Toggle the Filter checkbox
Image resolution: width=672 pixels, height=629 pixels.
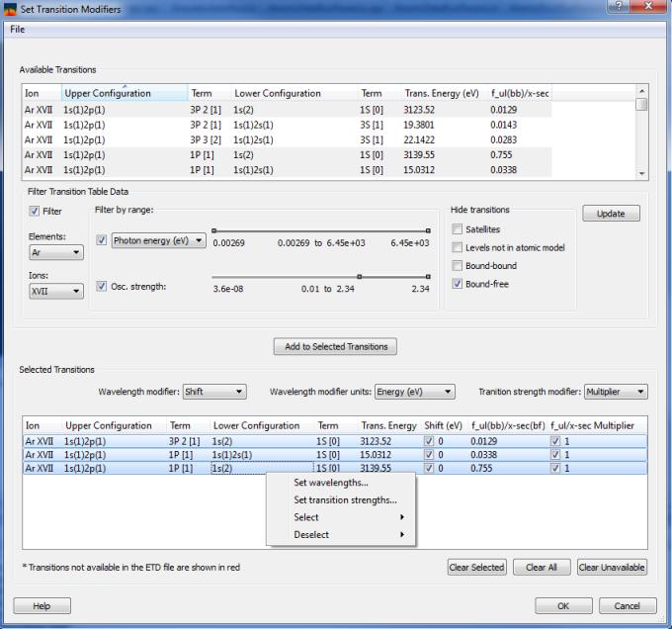pyautogui.click(x=35, y=211)
